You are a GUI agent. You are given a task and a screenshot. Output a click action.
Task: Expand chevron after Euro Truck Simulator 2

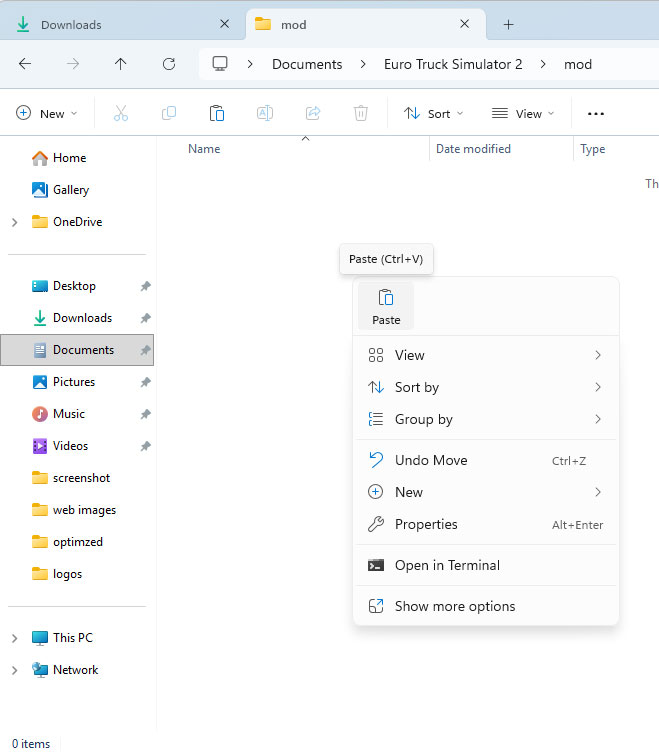point(543,64)
